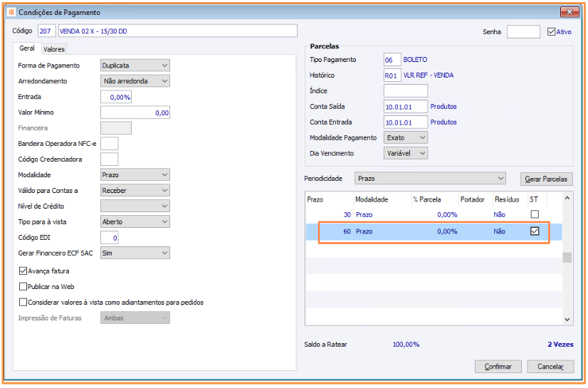Click the application icon in title bar
Viewport: 588px width, 388px height.
point(11,12)
